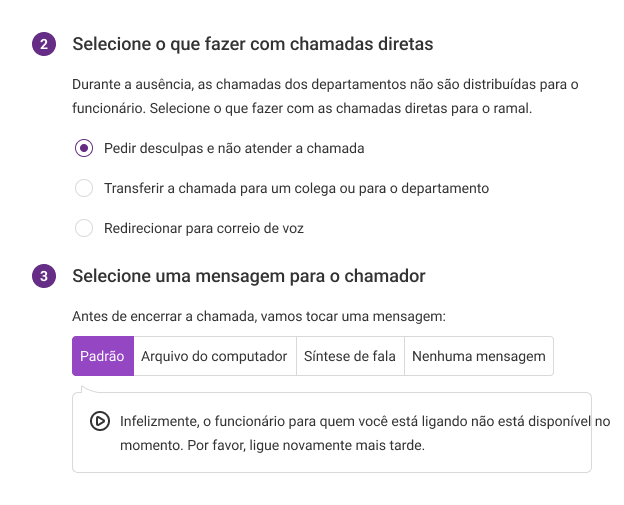This screenshot has width=624, height=505.
Task: Click the 'Infelizmente, o funcionário' message text
Action: click(x=365, y=433)
